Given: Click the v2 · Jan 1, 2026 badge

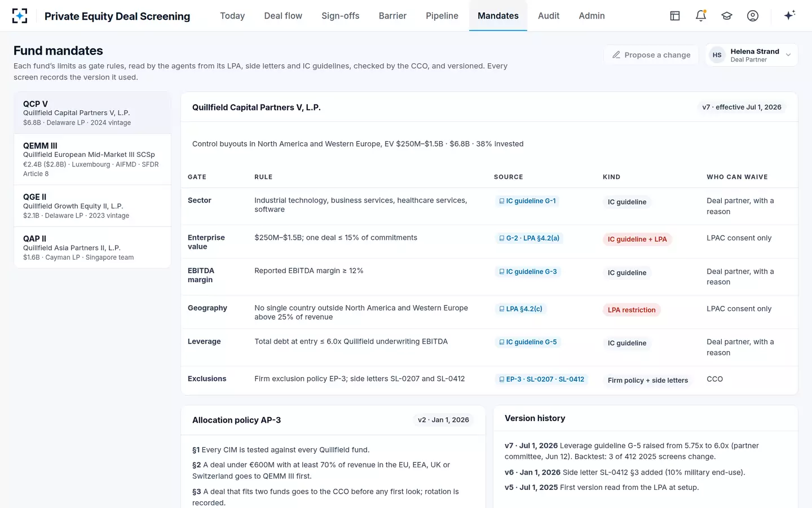Looking at the screenshot, I should pos(443,420).
